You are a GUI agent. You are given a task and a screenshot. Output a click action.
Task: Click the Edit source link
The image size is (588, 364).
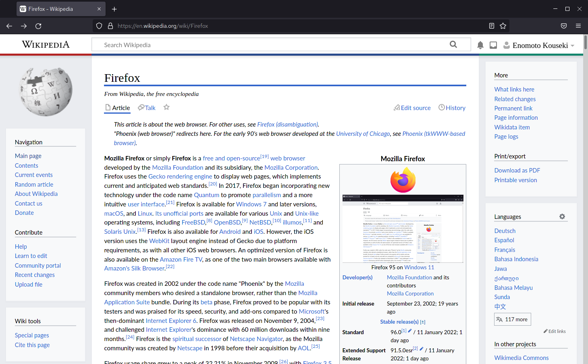[x=412, y=108]
